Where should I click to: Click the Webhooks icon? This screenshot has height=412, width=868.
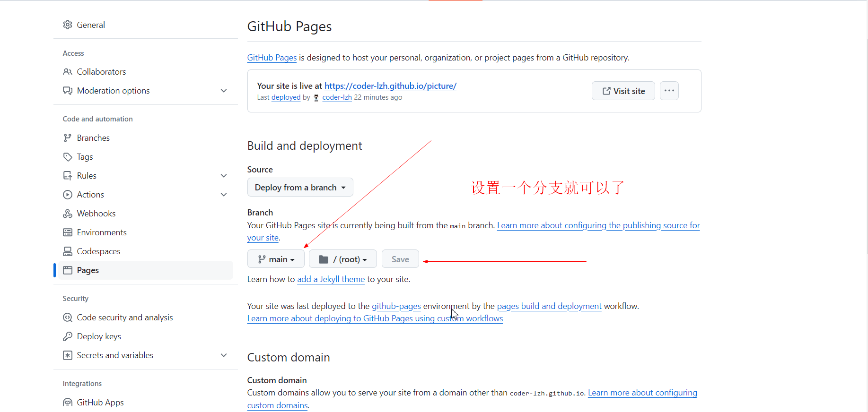tap(68, 214)
